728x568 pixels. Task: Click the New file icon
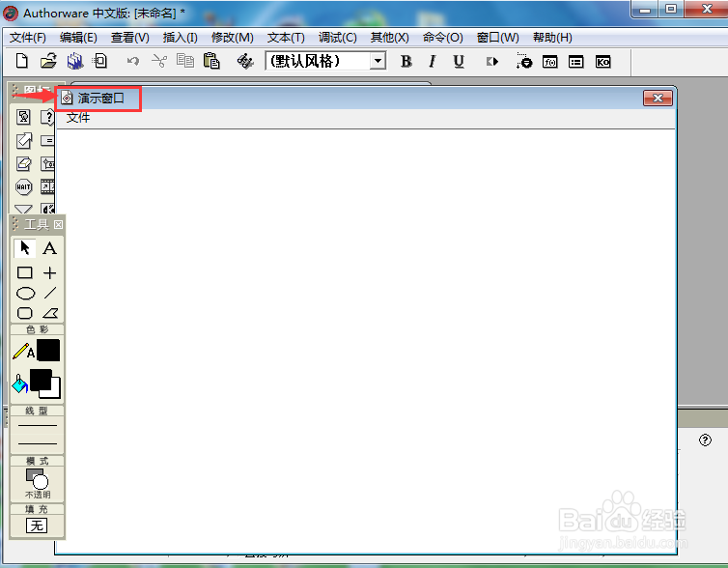click(x=22, y=61)
